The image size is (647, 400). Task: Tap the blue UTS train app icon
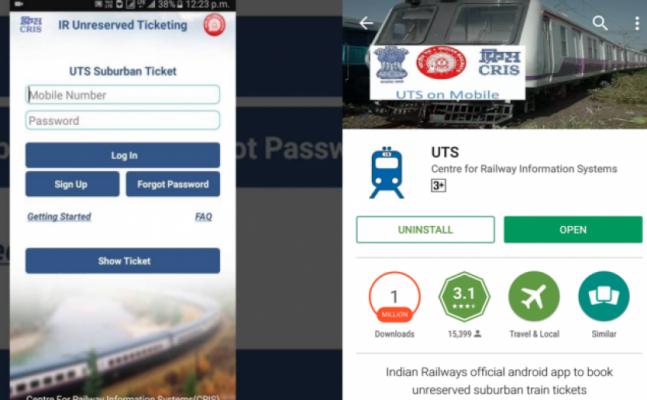(387, 173)
